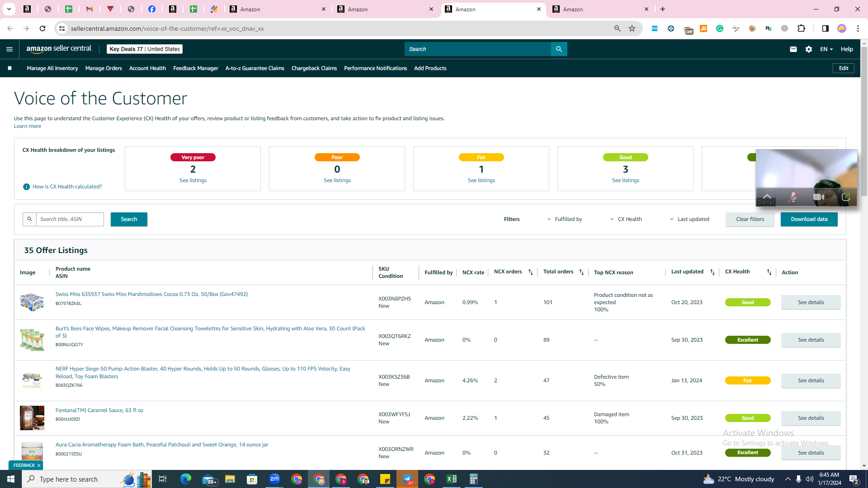Open the Chrome three-dot menu
The image size is (868, 488).
pyautogui.click(x=858, y=28)
